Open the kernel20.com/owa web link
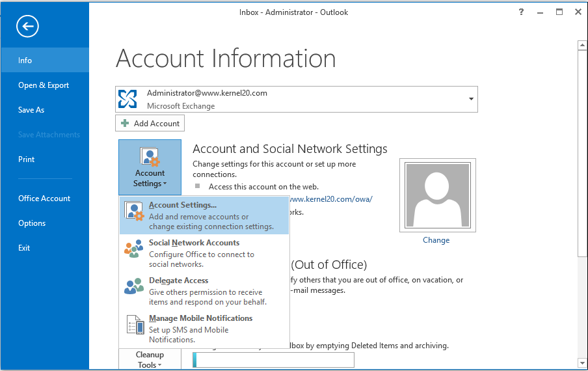This screenshot has width=588, height=371. point(332,199)
